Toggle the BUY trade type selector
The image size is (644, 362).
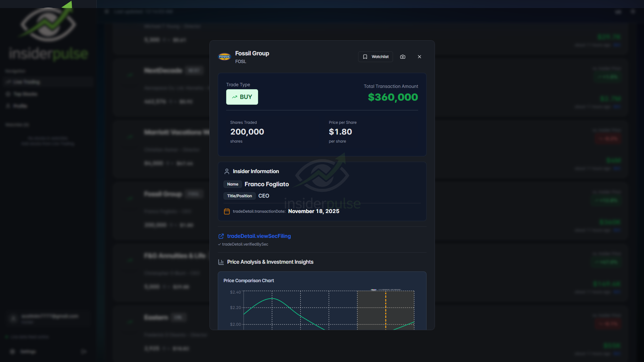point(242,97)
